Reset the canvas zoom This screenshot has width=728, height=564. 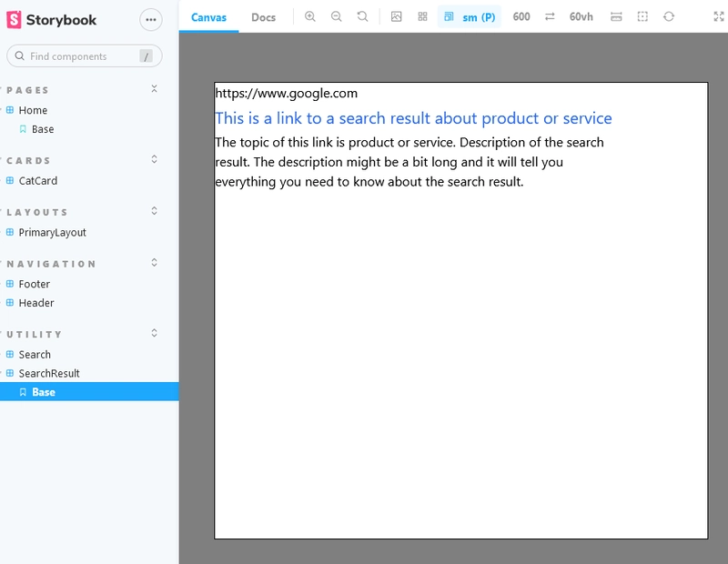[362, 16]
